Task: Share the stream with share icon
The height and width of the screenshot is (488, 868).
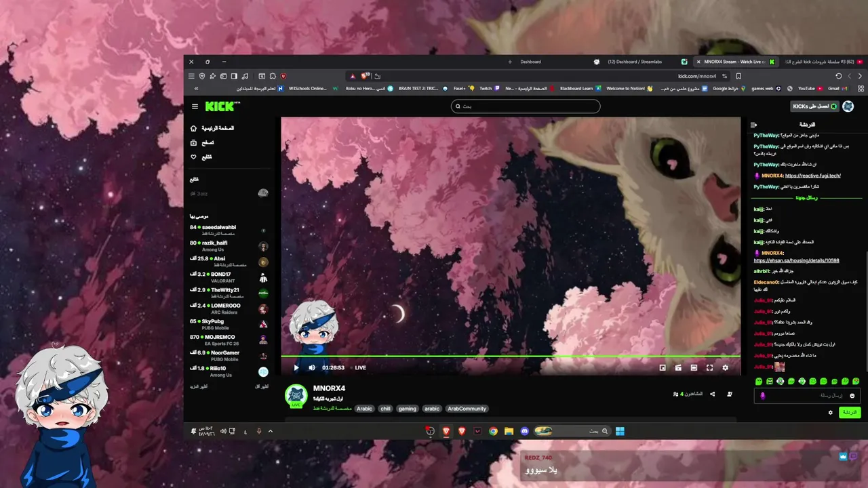Action: click(x=712, y=394)
